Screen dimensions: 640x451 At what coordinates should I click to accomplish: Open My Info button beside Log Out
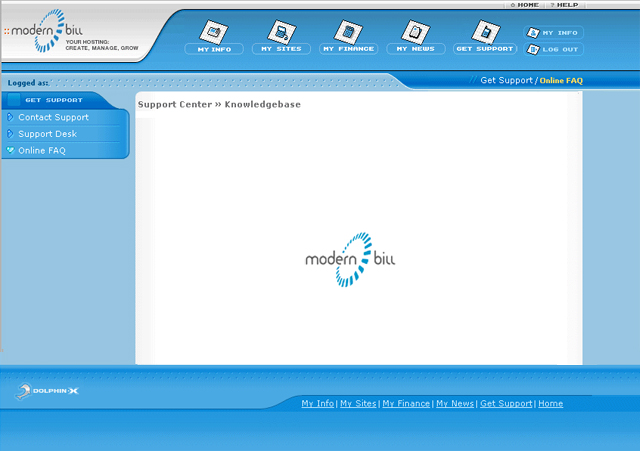coord(553,33)
